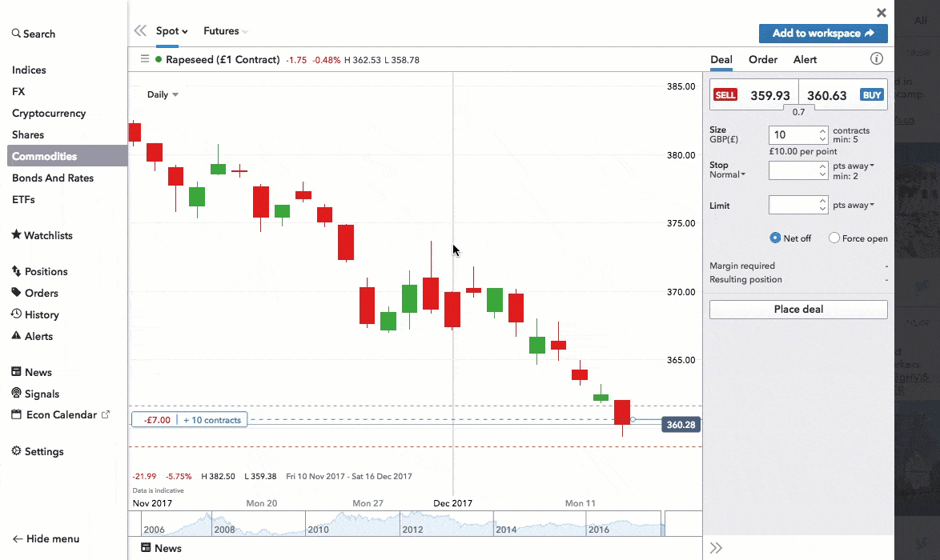Increase Limit stepper up arrow
Viewport: 940px width, 560px height.
822,201
